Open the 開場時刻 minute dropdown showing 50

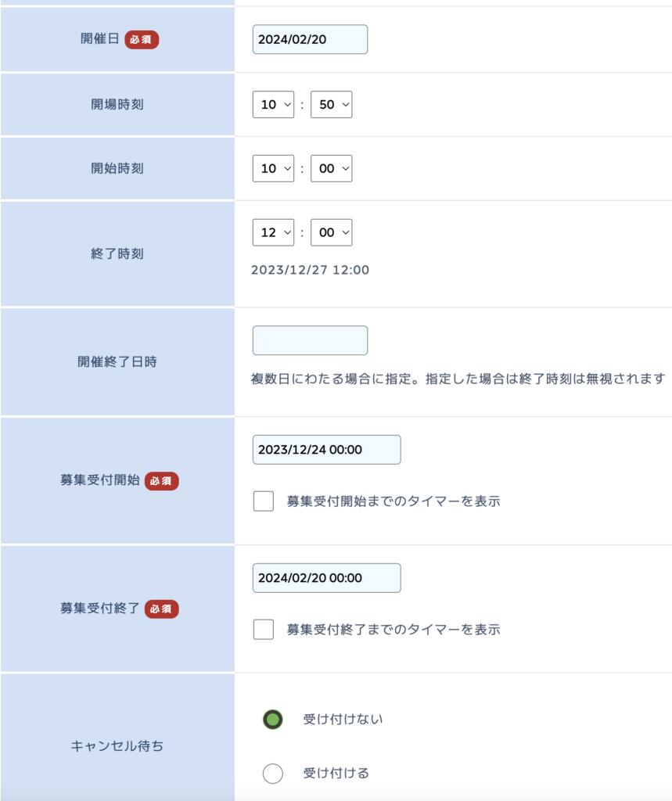point(331,105)
